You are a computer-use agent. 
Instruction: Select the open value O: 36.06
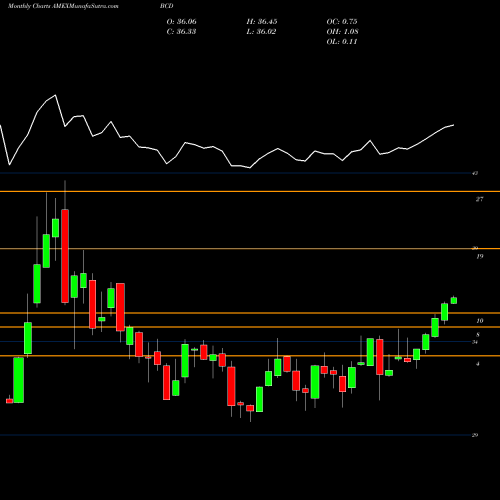pyautogui.click(x=182, y=22)
